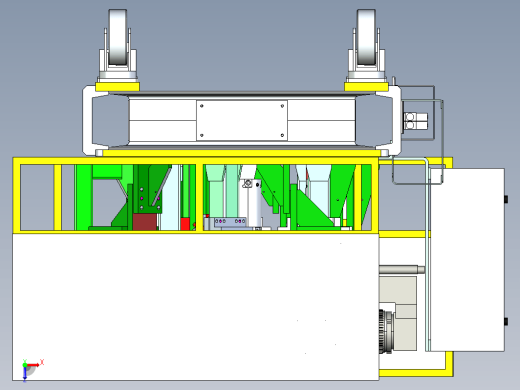The image size is (520, 390).
Task: Pick the dark red block inside the frame
Action: coord(145,222)
